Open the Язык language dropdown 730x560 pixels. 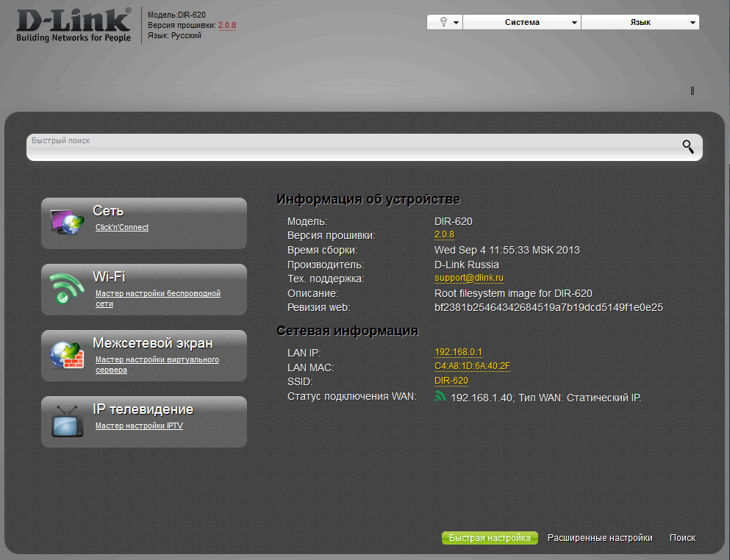point(640,22)
